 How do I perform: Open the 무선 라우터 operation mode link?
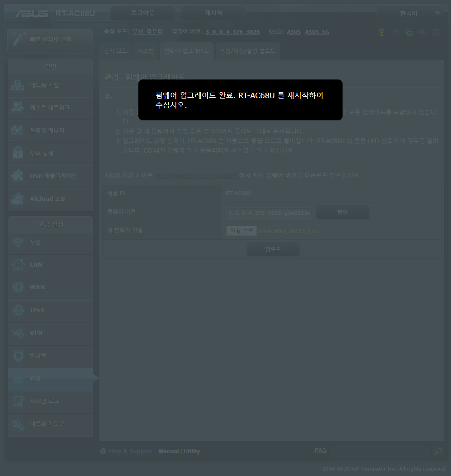148,32
